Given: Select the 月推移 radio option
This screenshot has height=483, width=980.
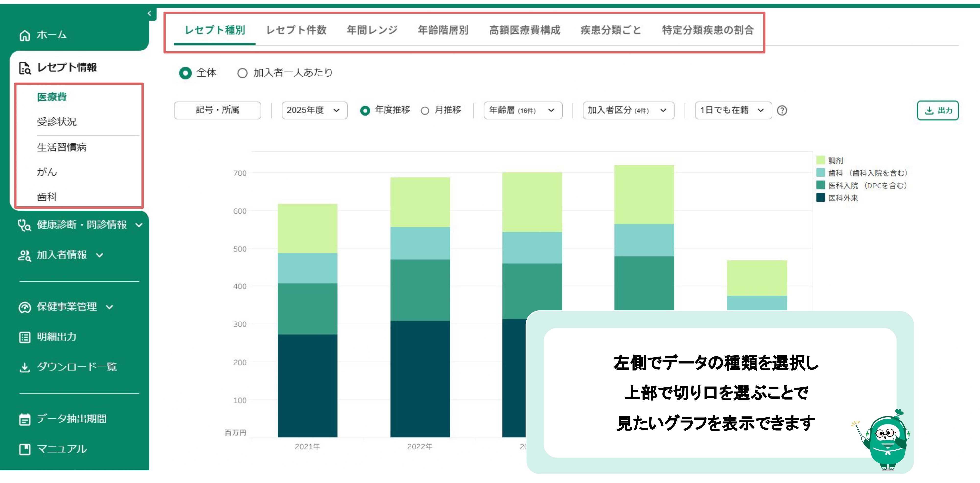Looking at the screenshot, I should pyautogui.click(x=425, y=111).
